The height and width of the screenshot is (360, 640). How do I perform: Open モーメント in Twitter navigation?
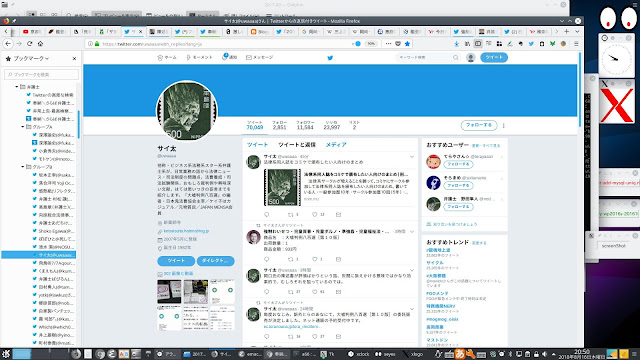pos(199,58)
